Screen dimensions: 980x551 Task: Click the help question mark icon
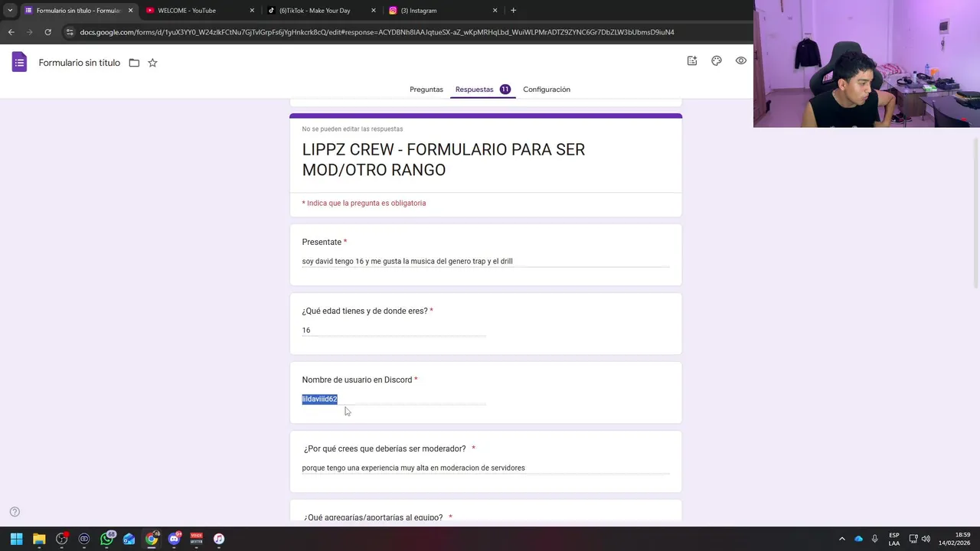click(15, 512)
